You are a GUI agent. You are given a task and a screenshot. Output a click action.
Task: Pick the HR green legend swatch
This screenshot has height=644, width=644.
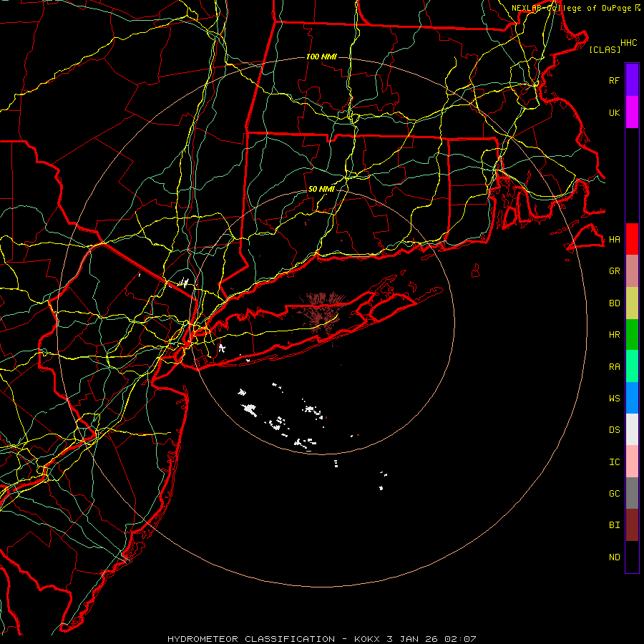(x=632, y=335)
